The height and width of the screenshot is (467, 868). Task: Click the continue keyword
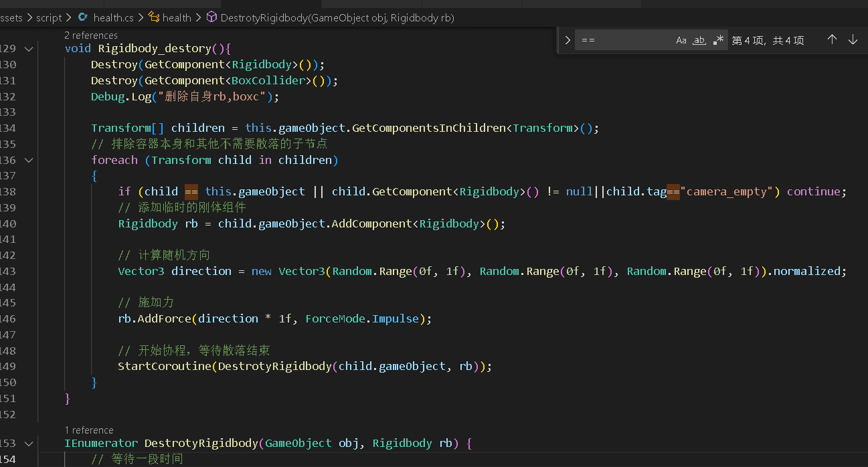pos(813,191)
